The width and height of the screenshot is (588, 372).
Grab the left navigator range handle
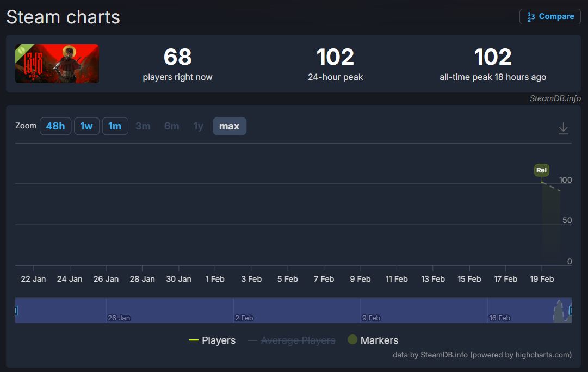point(16,310)
